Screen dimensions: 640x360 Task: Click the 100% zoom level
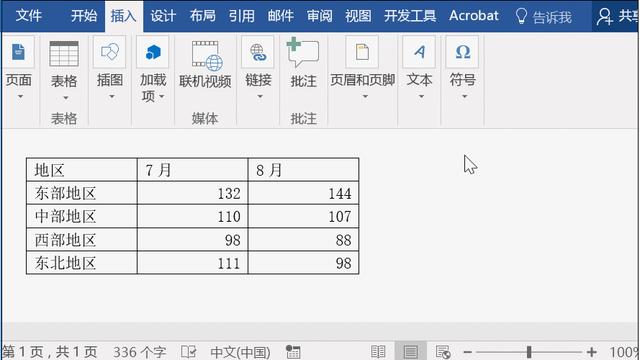pyautogui.click(x=624, y=351)
